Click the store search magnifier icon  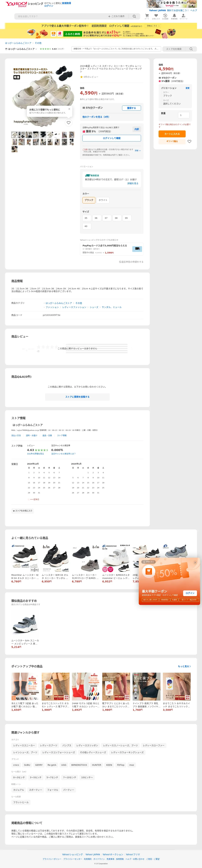click(x=191, y=49)
